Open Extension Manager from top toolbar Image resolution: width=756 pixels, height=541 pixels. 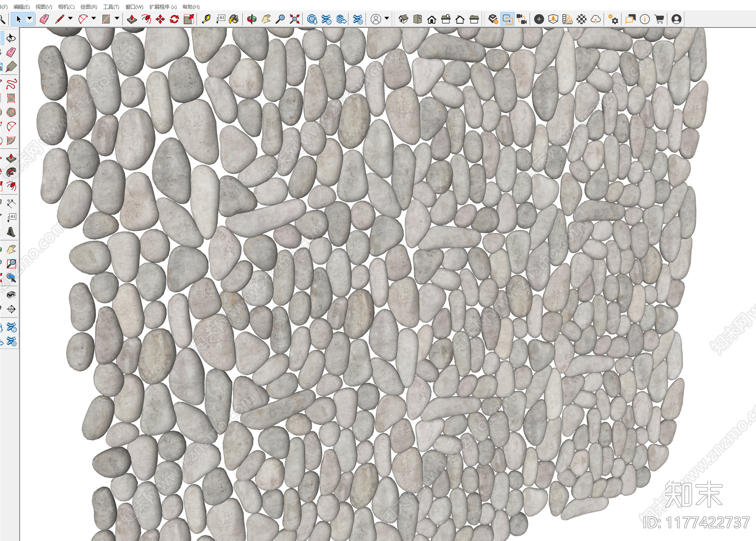tap(358, 19)
